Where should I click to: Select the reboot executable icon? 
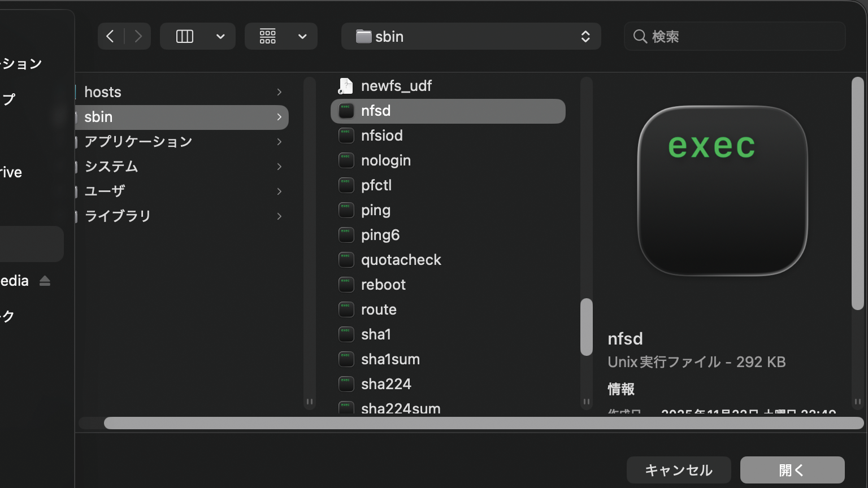(x=346, y=285)
